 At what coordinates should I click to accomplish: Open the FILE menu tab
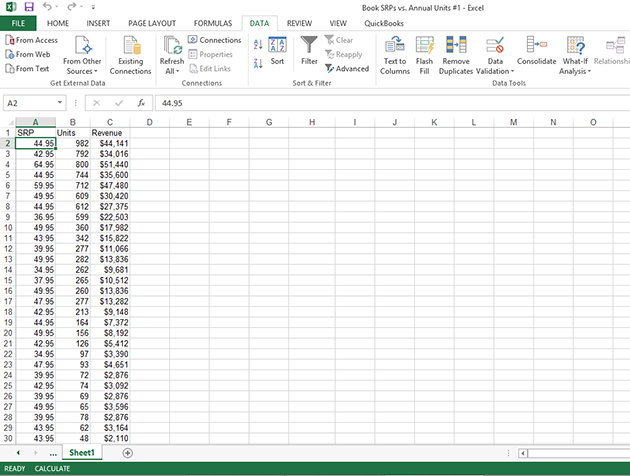(x=18, y=22)
